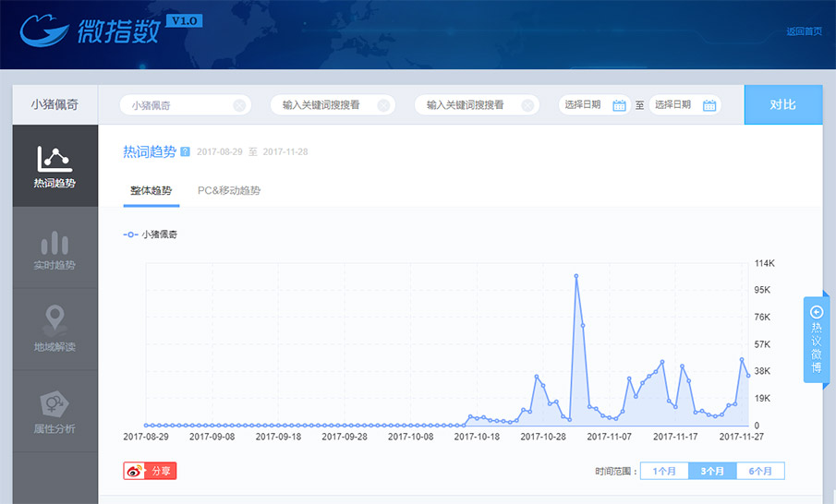Click the V1.0 version badge
This screenshot has height=504, width=836.
(185, 21)
